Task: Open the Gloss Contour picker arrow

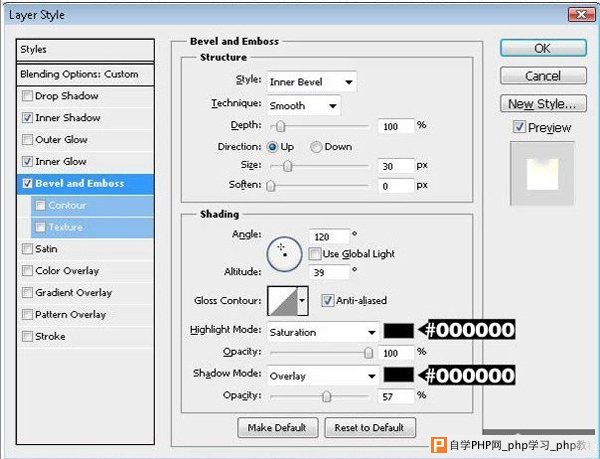Action: coord(302,301)
